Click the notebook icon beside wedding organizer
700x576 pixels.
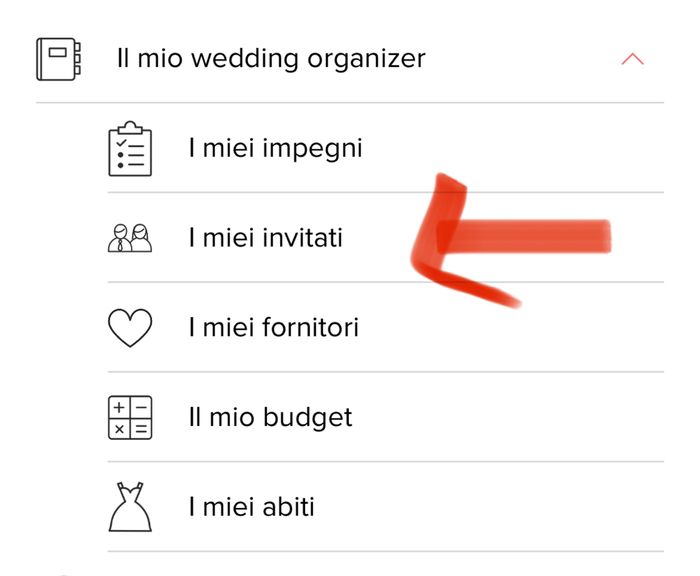point(58,58)
